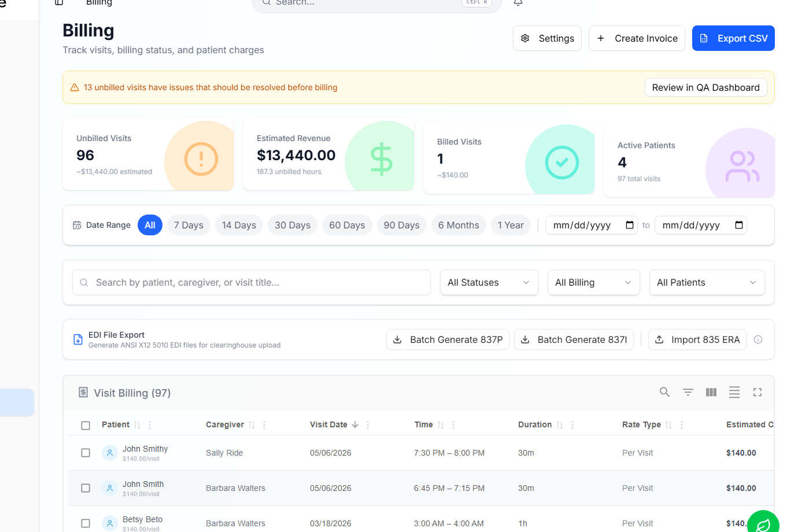Click John Smithy patient avatar icon
Viewport: 798px width, 532px height.
[x=110, y=453]
